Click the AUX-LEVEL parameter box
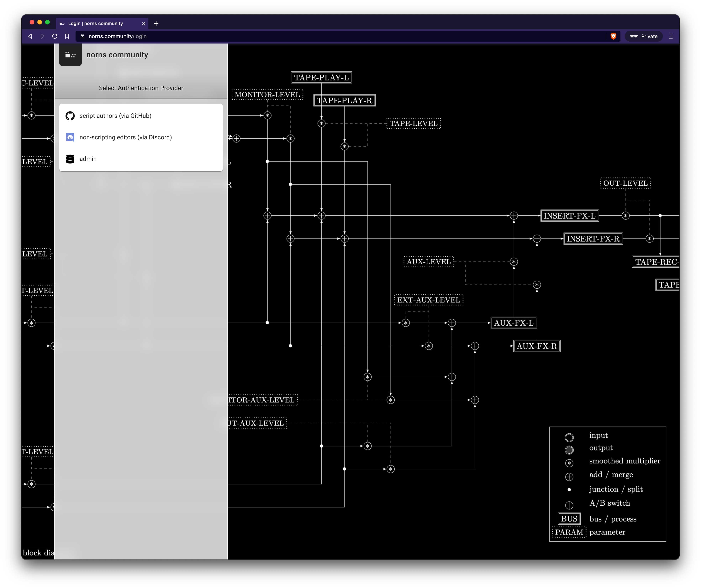The height and width of the screenshot is (588, 701). (x=429, y=262)
